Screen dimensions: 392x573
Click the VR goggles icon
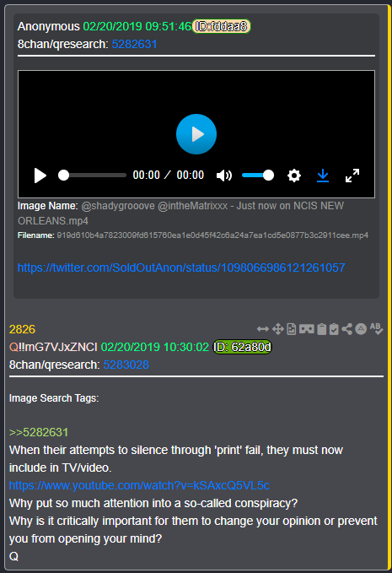tap(307, 329)
